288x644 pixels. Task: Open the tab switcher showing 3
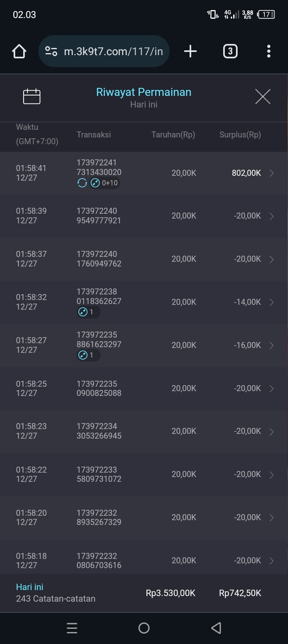point(230,51)
